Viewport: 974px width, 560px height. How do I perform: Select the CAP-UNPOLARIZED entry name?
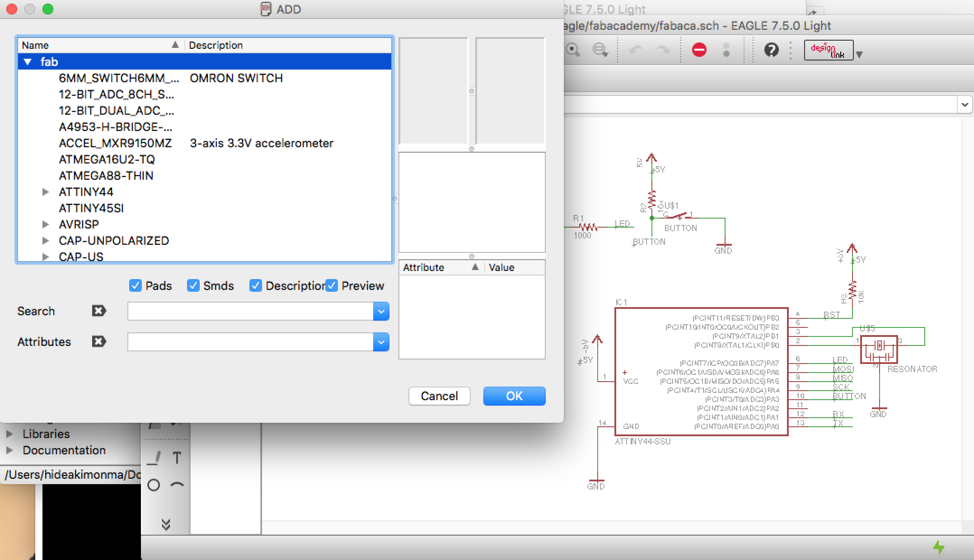click(114, 241)
